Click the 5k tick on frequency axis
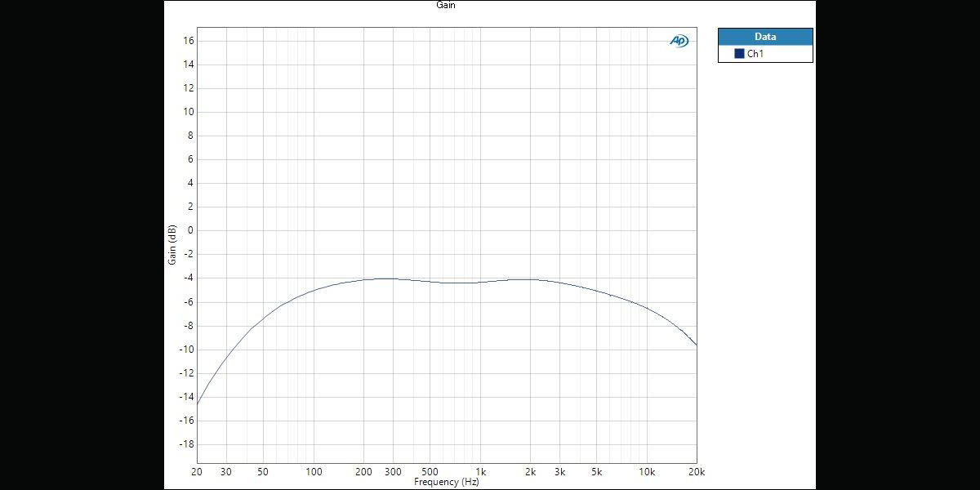The width and height of the screenshot is (980, 490). point(596,472)
